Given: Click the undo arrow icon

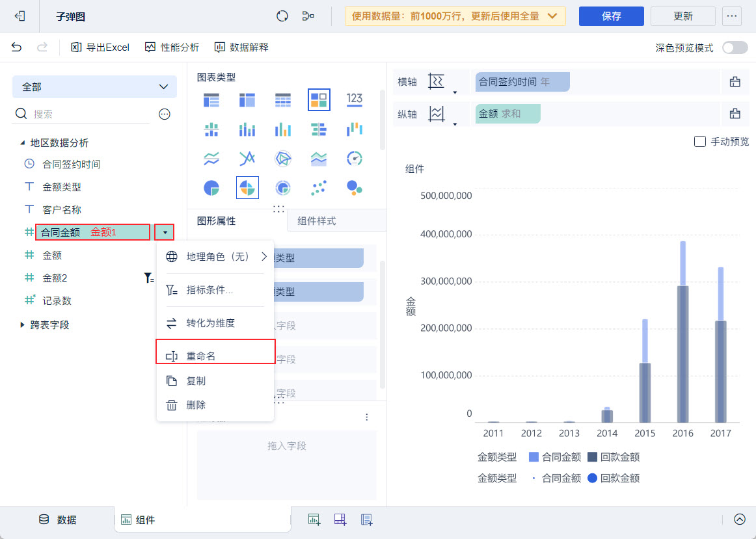Looking at the screenshot, I should (x=16, y=47).
